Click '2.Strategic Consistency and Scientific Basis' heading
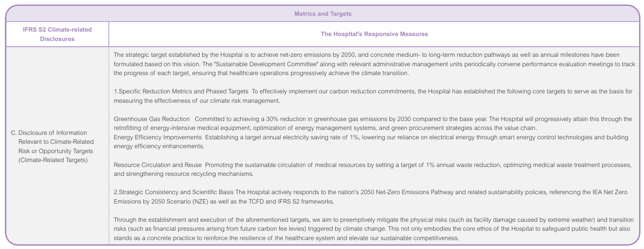Screen dimensions: 644x249 pyautogui.click(x=174, y=192)
